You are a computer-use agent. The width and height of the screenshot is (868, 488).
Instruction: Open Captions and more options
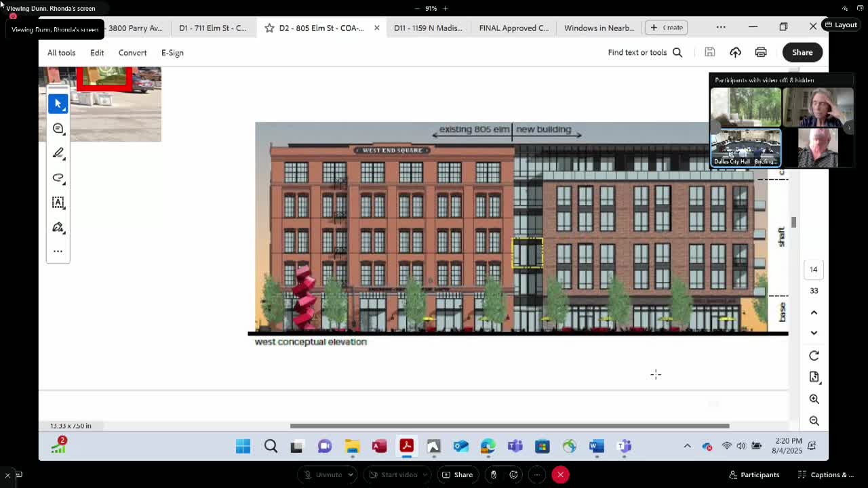pos(825,474)
